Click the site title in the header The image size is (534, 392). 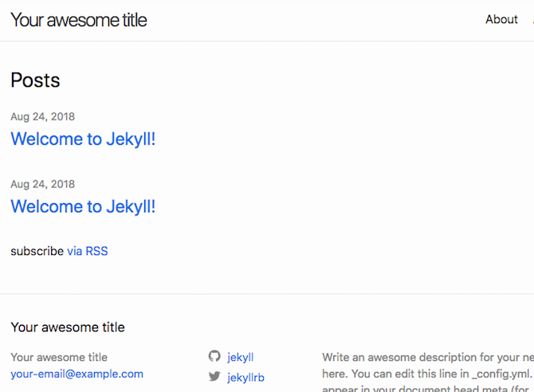(79, 20)
